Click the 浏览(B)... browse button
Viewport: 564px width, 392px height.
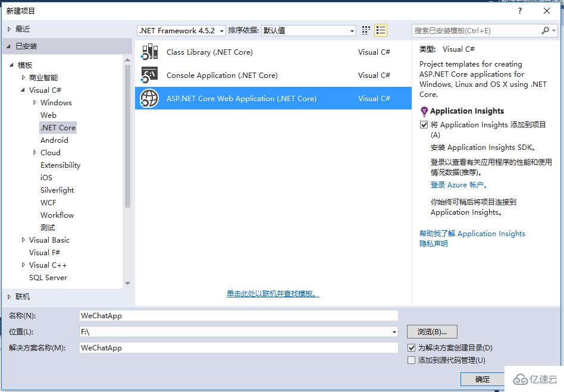click(432, 331)
